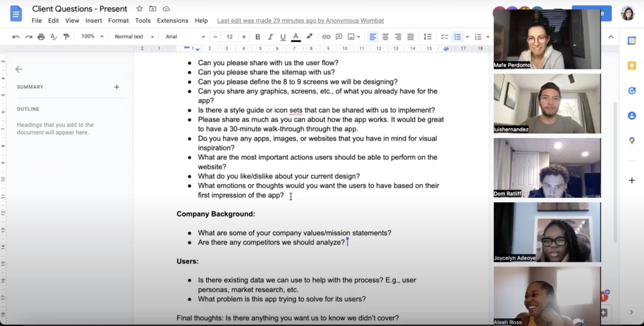
Task: Open the Normal text style dropdown
Action: [134, 36]
